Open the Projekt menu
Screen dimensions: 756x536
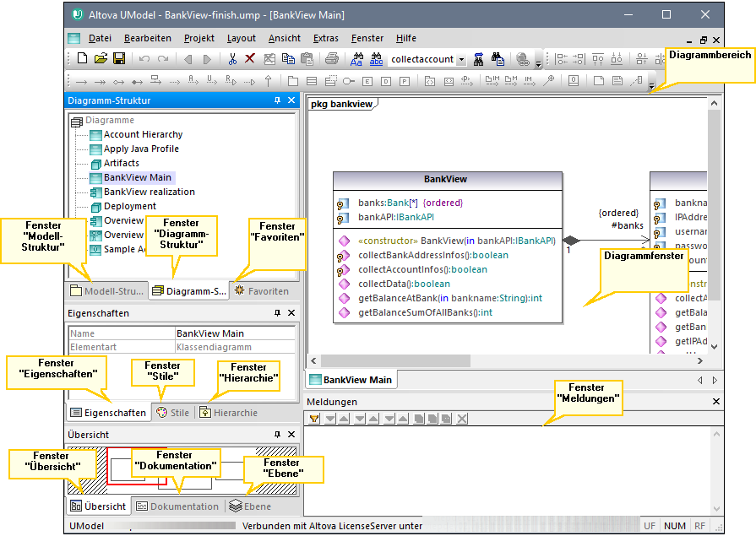pyautogui.click(x=199, y=38)
